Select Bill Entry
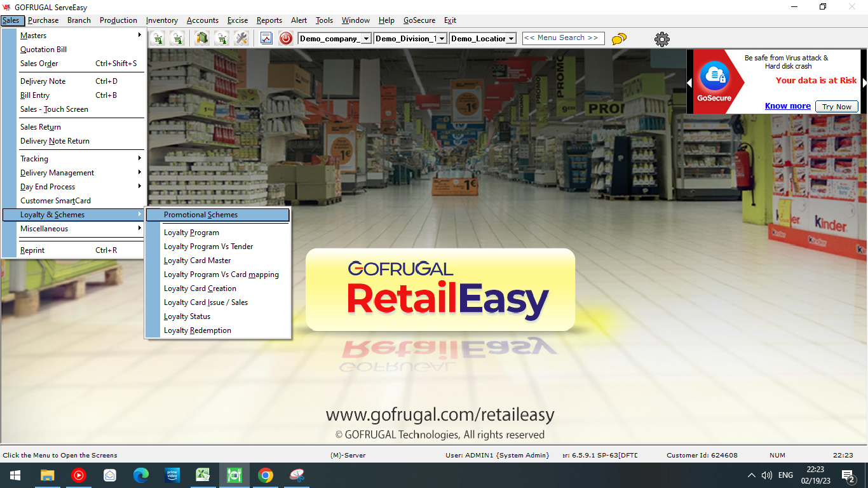This screenshot has width=868, height=488. pos(74,95)
